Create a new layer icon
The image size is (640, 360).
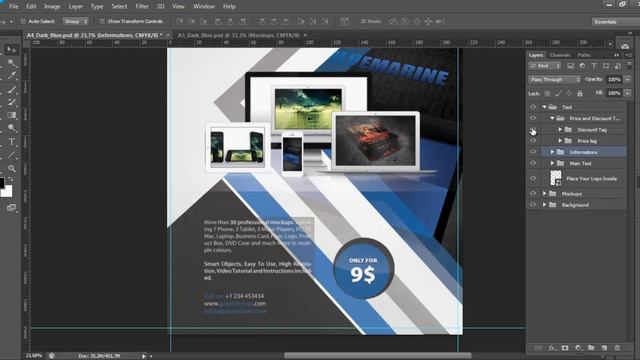coord(604,348)
